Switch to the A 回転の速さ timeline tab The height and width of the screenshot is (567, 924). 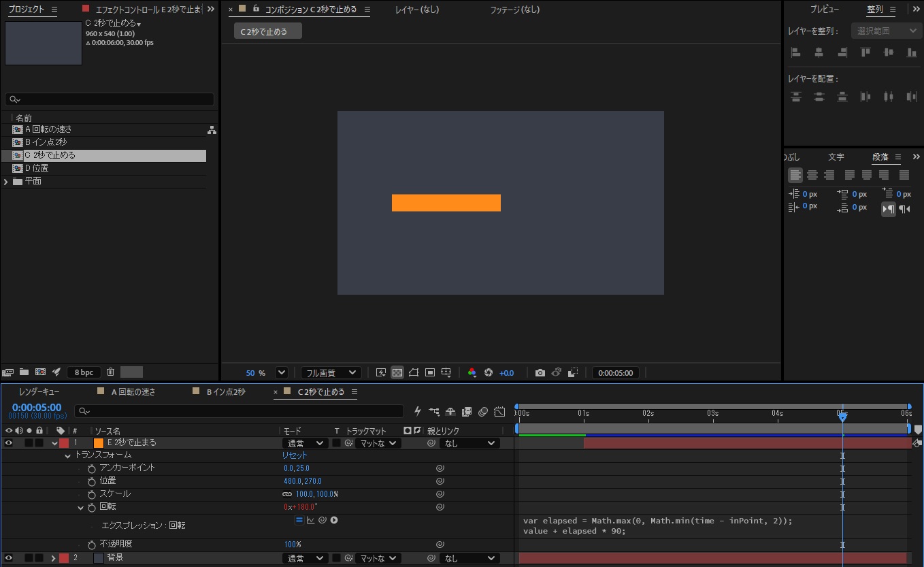click(133, 392)
